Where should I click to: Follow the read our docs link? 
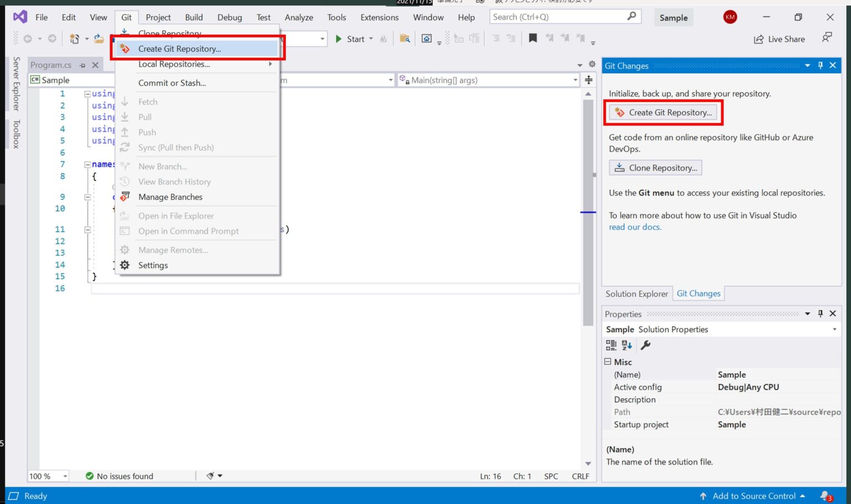[634, 227]
